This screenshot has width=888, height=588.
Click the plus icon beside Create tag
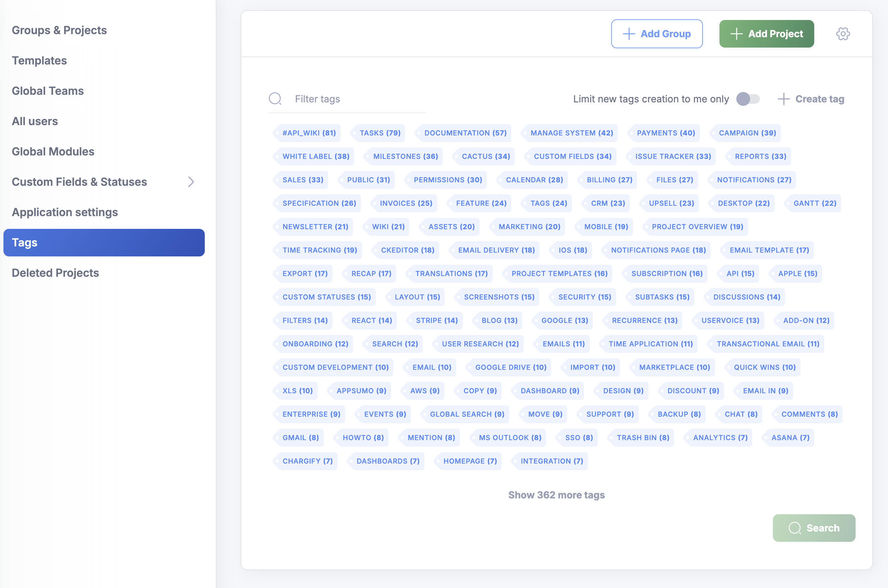click(783, 99)
